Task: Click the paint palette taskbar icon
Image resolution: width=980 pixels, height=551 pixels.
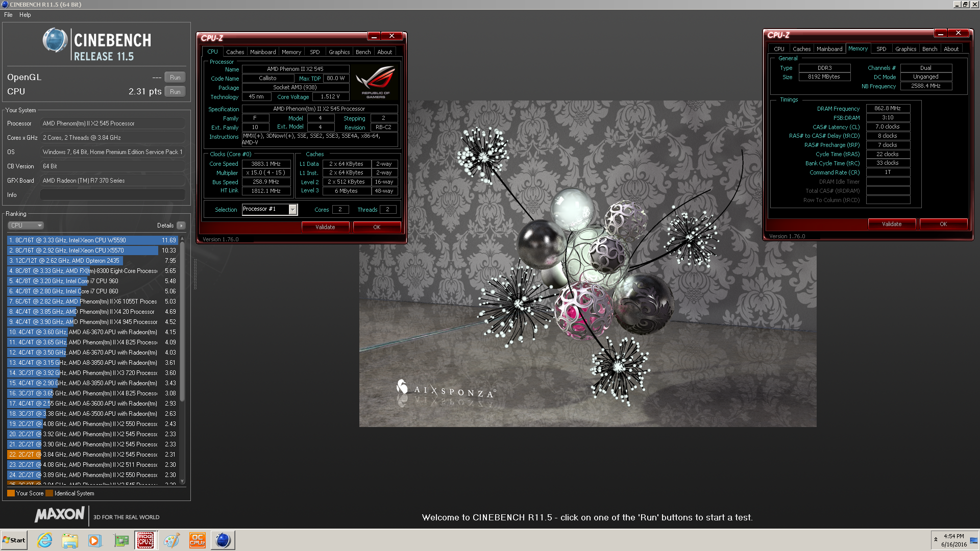Action: pos(171,540)
